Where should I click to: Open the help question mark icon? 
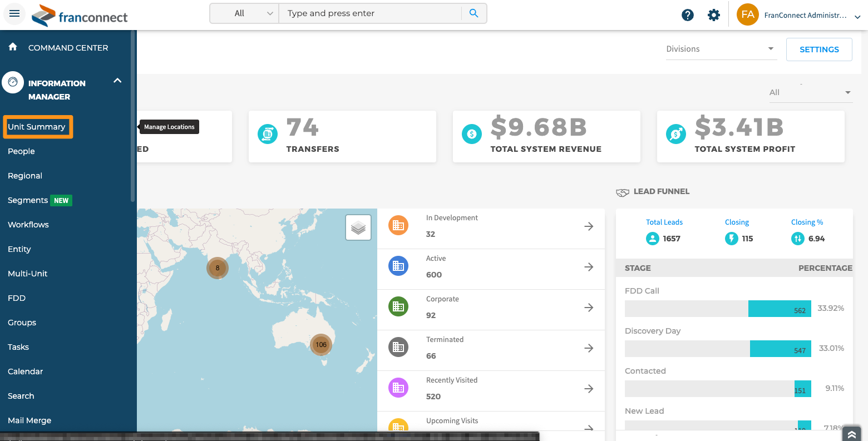click(x=688, y=15)
